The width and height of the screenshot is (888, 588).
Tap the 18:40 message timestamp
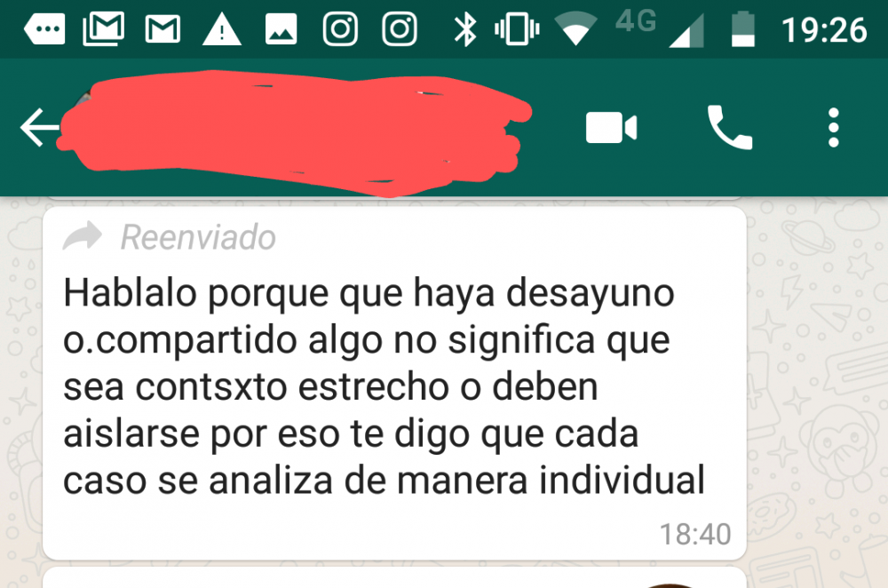[695, 534]
